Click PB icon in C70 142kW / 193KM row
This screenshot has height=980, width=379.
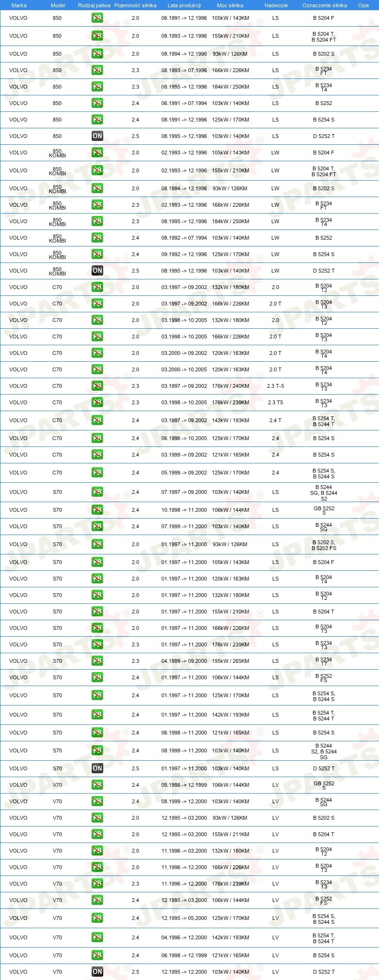pos(97,420)
